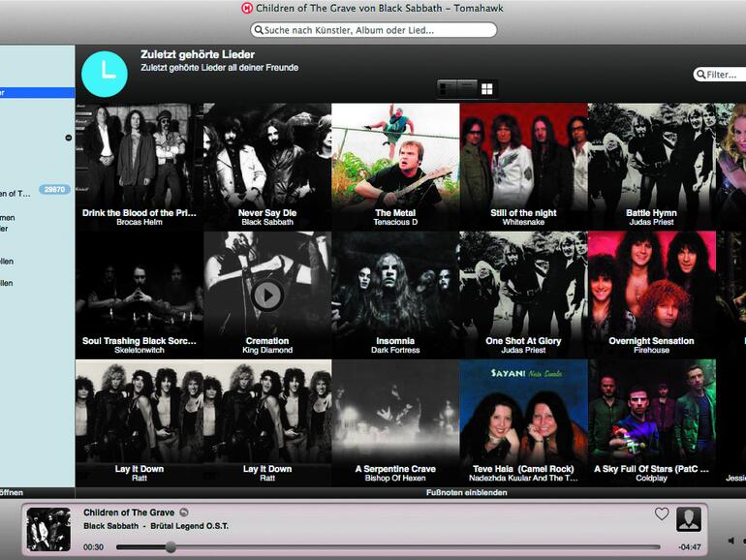Click the small round icon in sidebar
This screenshot has width=746, height=560.
click(x=68, y=138)
